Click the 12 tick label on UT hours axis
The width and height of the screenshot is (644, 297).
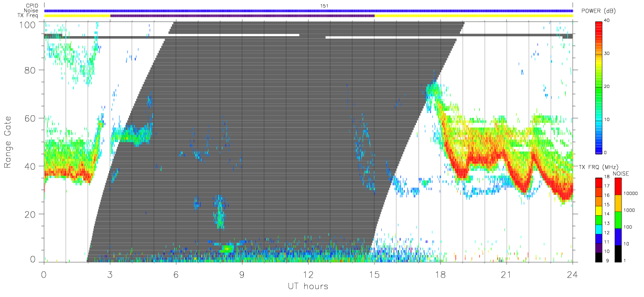coord(308,274)
